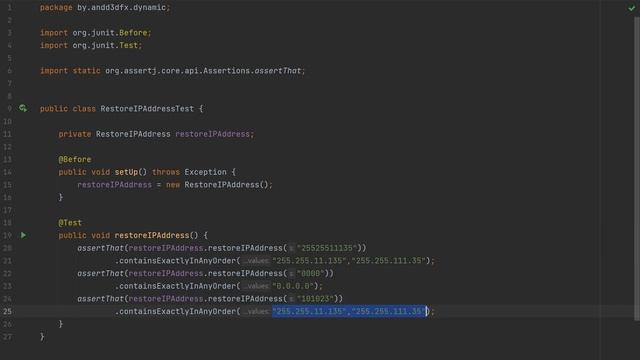Click the string "255.255.11.135" on line 21
This screenshot has width=640, height=360.
309,260
